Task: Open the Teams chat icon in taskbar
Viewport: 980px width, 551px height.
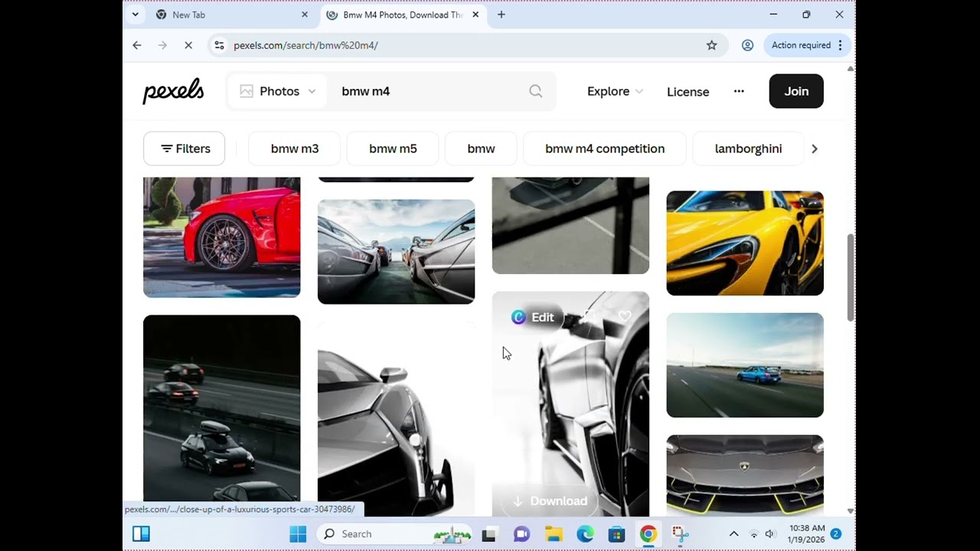Action: pos(521,534)
